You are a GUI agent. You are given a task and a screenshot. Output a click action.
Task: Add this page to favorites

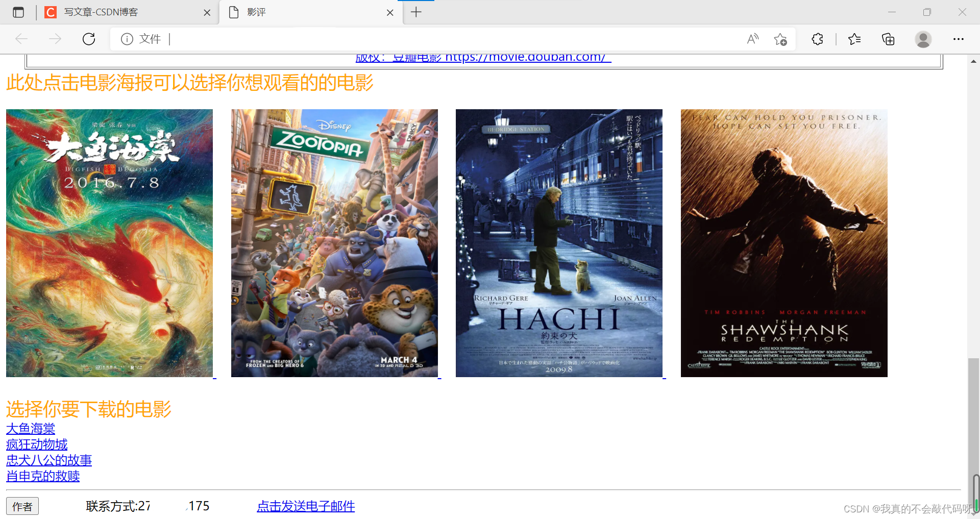tap(780, 39)
